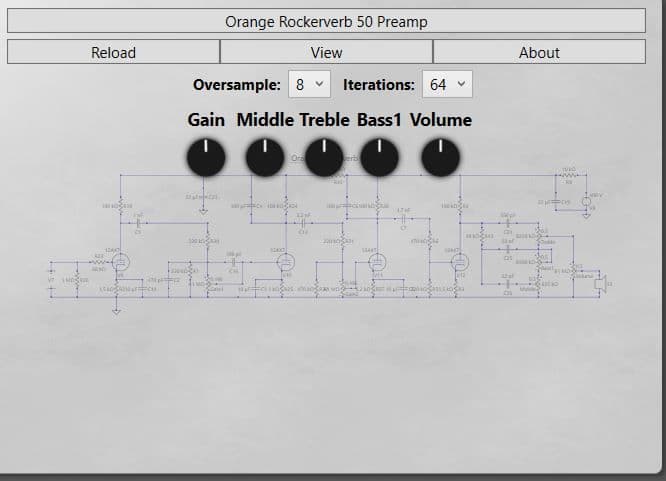Viewport: 666px width, 481px height.
Task: Open the View menu
Action: [326, 52]
